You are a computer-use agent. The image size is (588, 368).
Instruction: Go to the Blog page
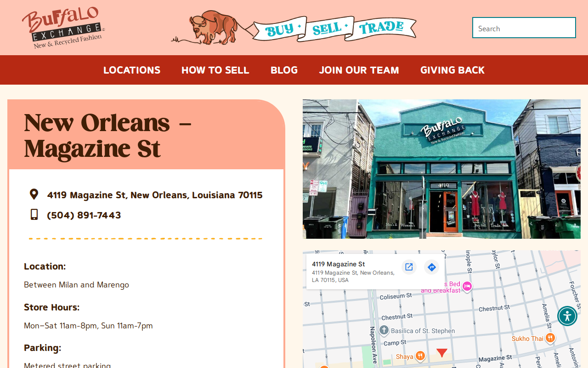(284, 70)
